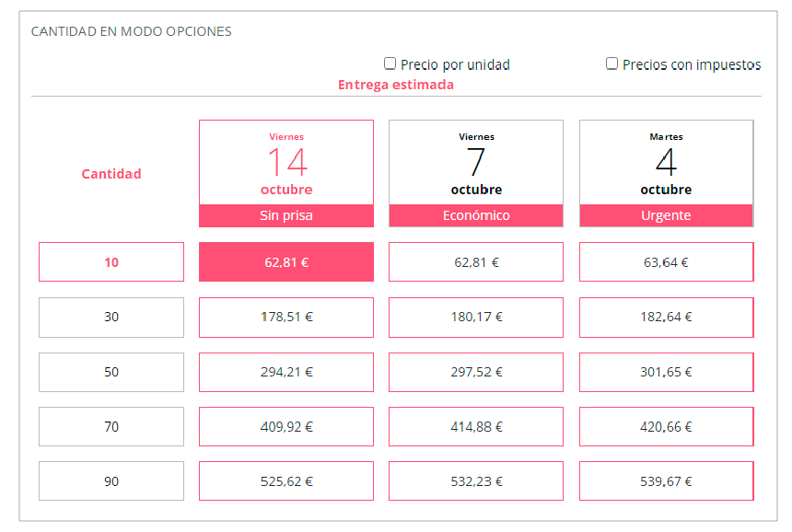792x532 pixels.
Task: Select quantity 30 row
Action: tap(111, 317)
